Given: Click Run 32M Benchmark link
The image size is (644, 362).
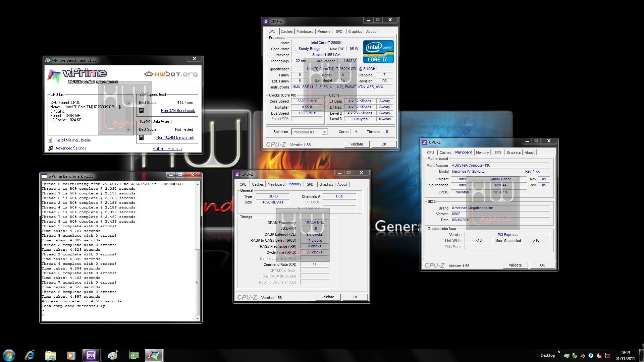Looking at the screenshot, I should tap(178, 111).
